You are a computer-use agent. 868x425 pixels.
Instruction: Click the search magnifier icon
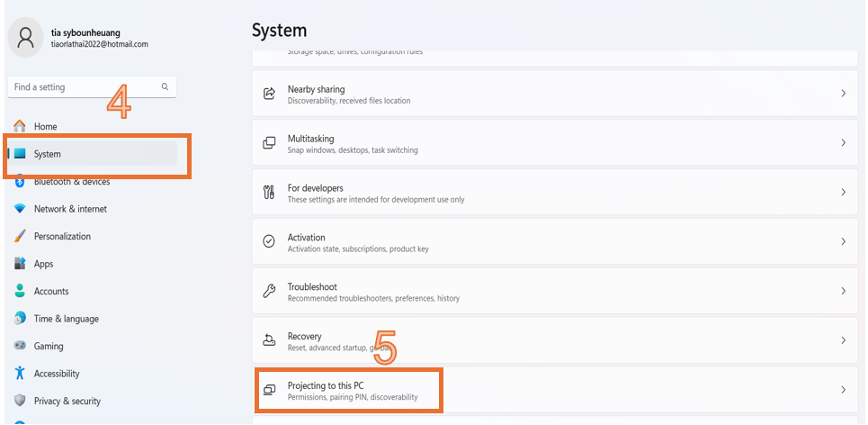(x=165, y=87)
